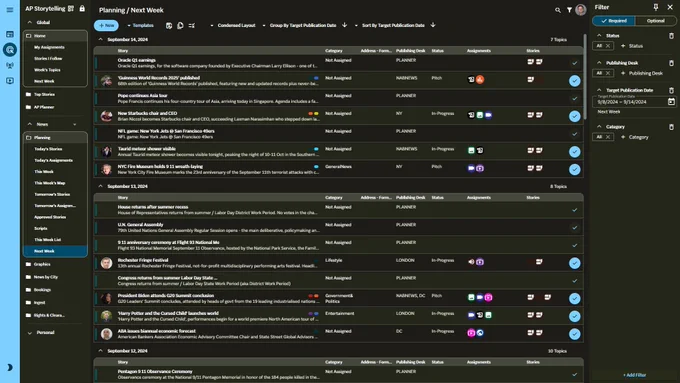
Task: Open the hamburger menu in left rail
Action: tap(10, 10)
